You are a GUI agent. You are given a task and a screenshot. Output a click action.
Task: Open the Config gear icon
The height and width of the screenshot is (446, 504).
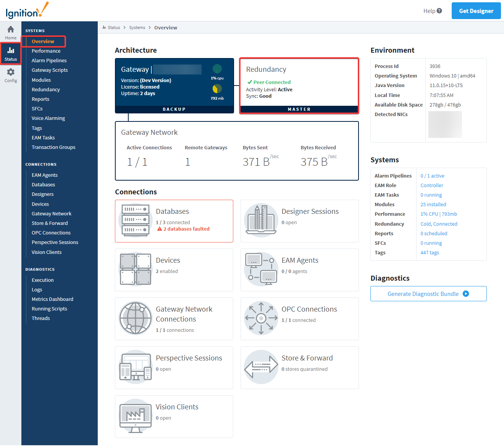(x=11, y=72)
